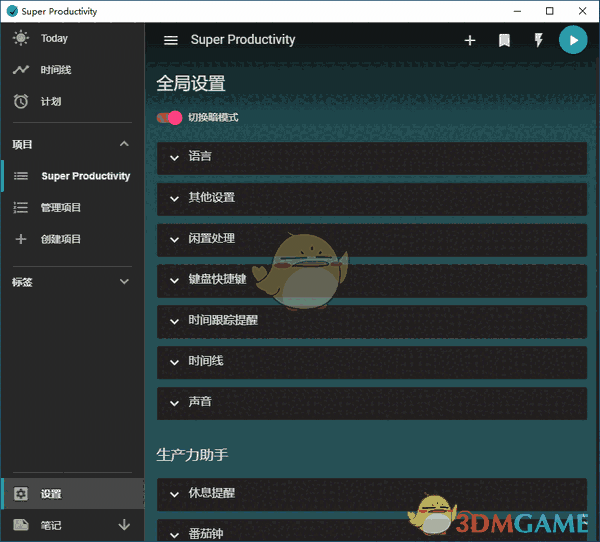Maximize the Super Productivity window
600x542 pixels.
tap(549, 11)
